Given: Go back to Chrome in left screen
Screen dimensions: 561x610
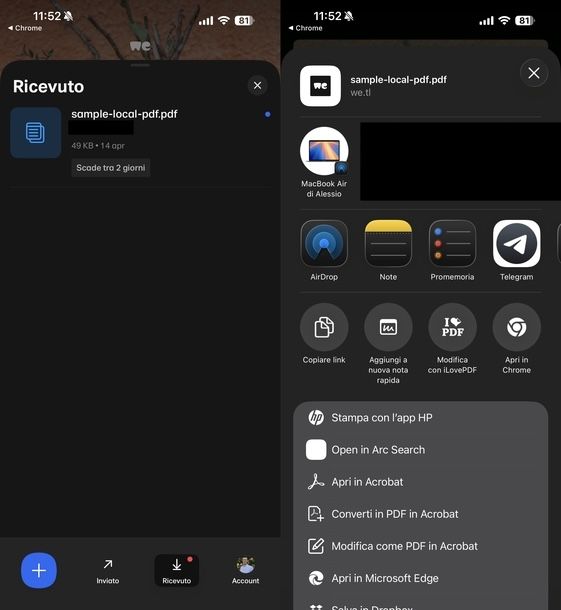Looking at the screenshot, I should tap(25, 28).
